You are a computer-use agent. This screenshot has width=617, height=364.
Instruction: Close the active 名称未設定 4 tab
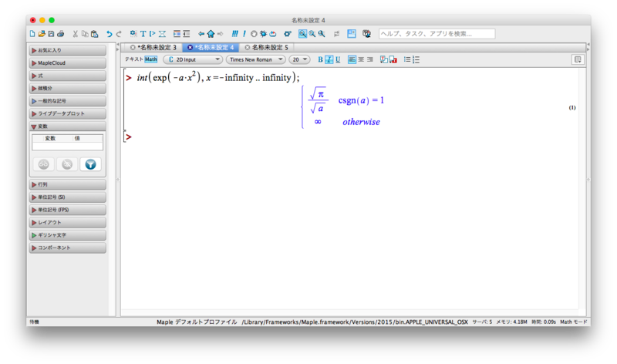pos(190,47)
